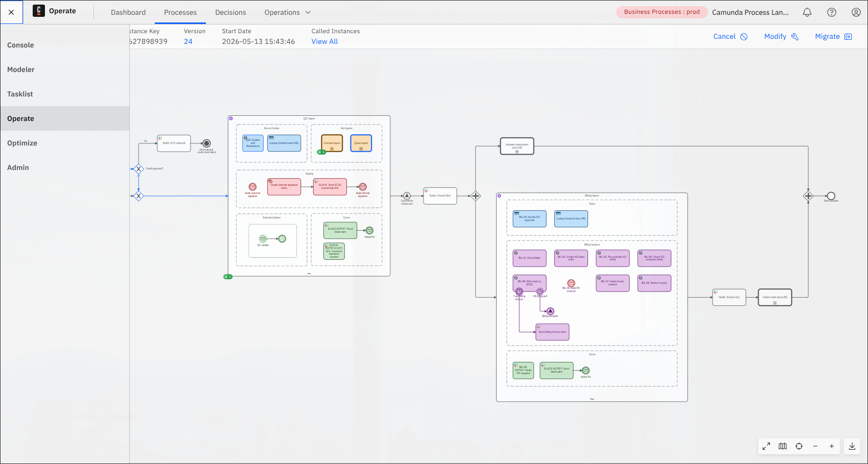Select BIL-06 Await PO received event
Viewport: 868px width, 464px height.
click(571, 283)
